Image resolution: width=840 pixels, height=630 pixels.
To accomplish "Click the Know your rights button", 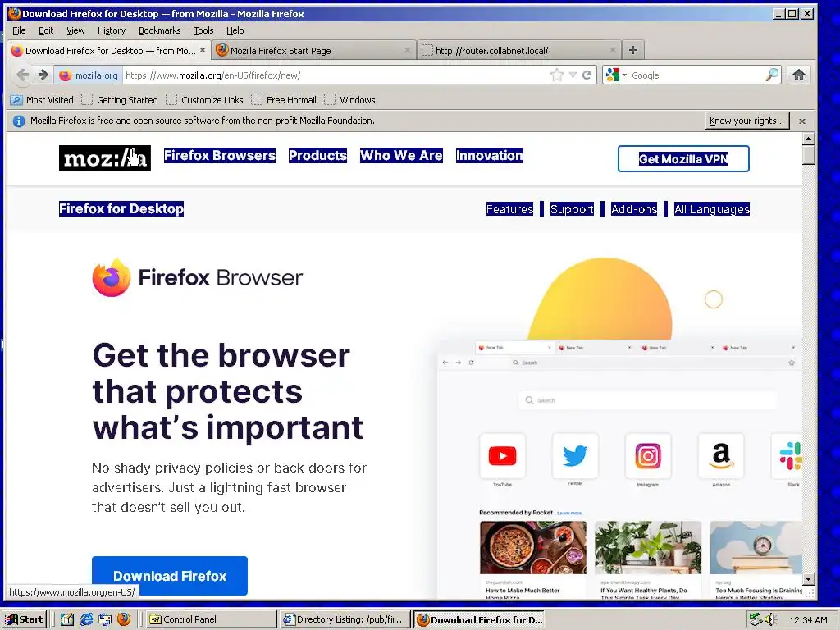I will click(747, 121).
